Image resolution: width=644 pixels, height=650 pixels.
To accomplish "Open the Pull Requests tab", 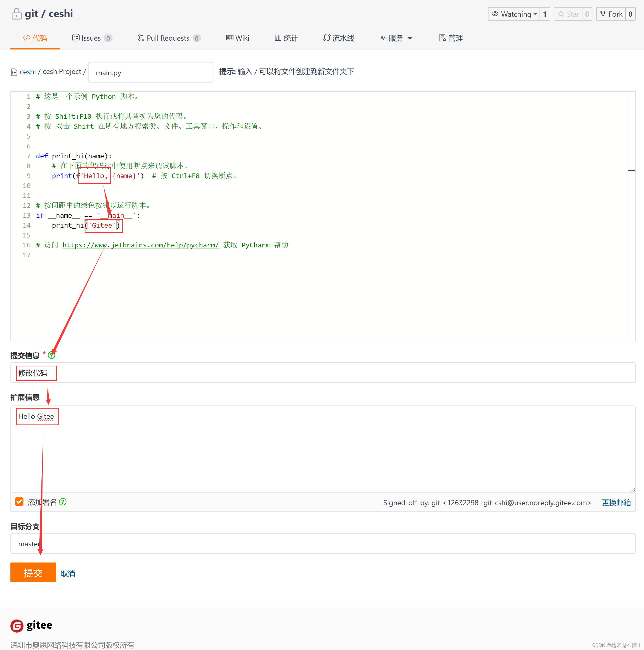I will coord(169,38).
